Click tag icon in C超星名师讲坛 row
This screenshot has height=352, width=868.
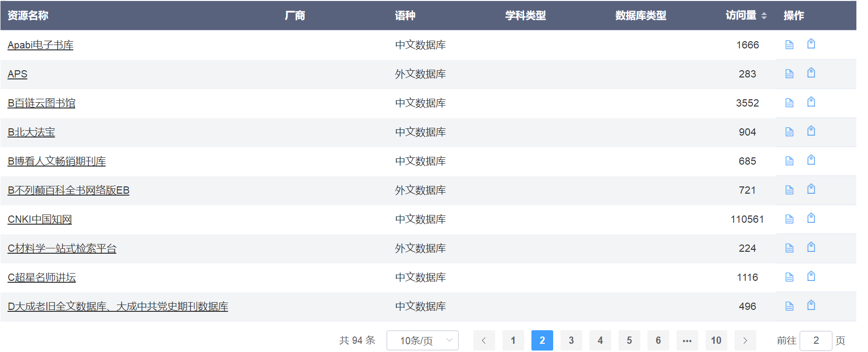[811, 276]
